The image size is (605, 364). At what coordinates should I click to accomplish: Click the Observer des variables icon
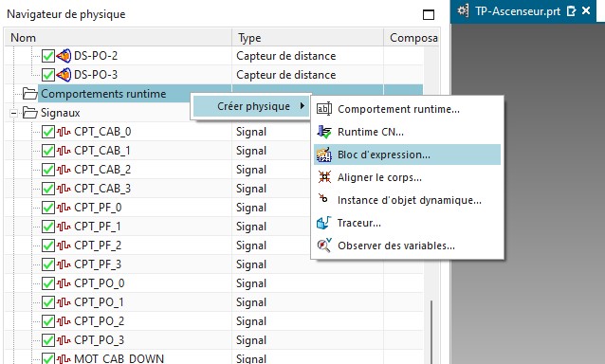(324, 245)
